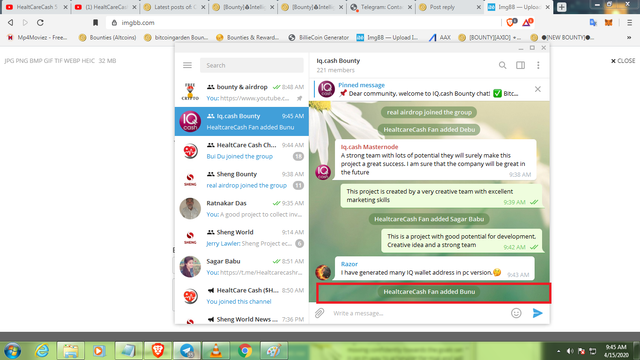
Task: Open the MetaMask fox extension icon
Action: [x=609, y=23]
